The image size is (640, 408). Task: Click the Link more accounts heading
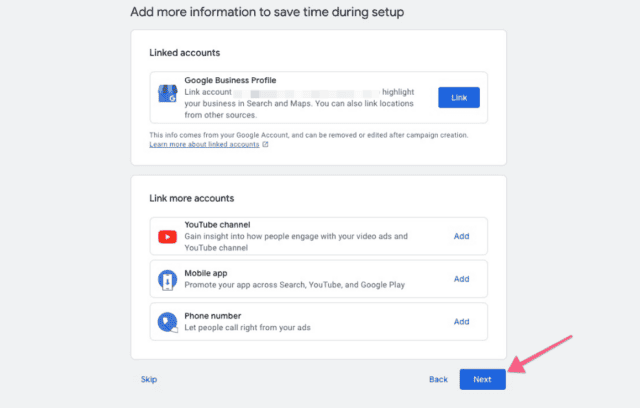[x=191, y=198]
